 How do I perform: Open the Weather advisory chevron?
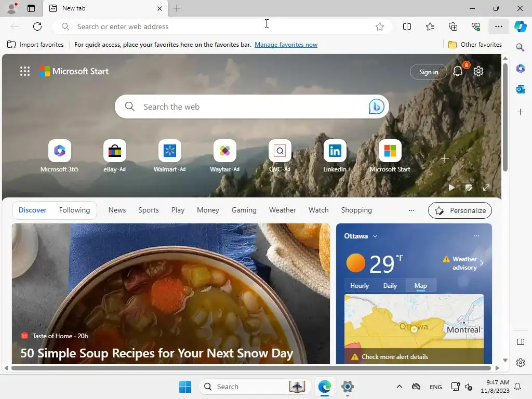click(x=482, y=263)
